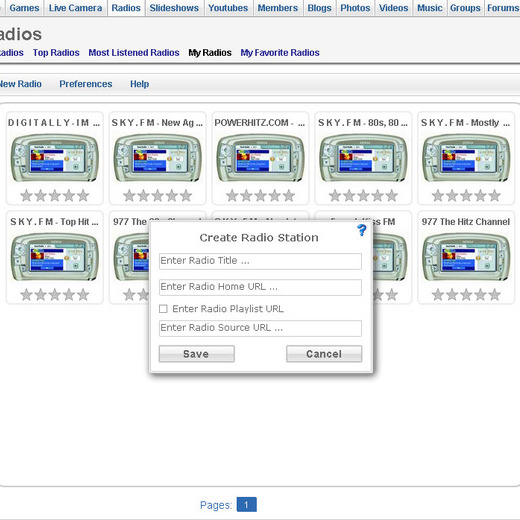Rate SKY.FM Mostly radio using stars
The height and width of the screenshot is (520, 520).
coord(466,196)
